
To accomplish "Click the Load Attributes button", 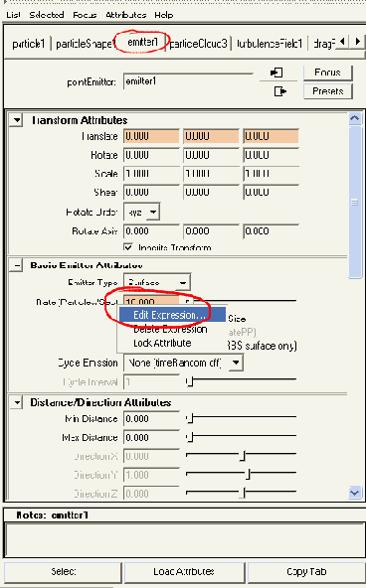I will pyautogui.click(x=184, y=572).
